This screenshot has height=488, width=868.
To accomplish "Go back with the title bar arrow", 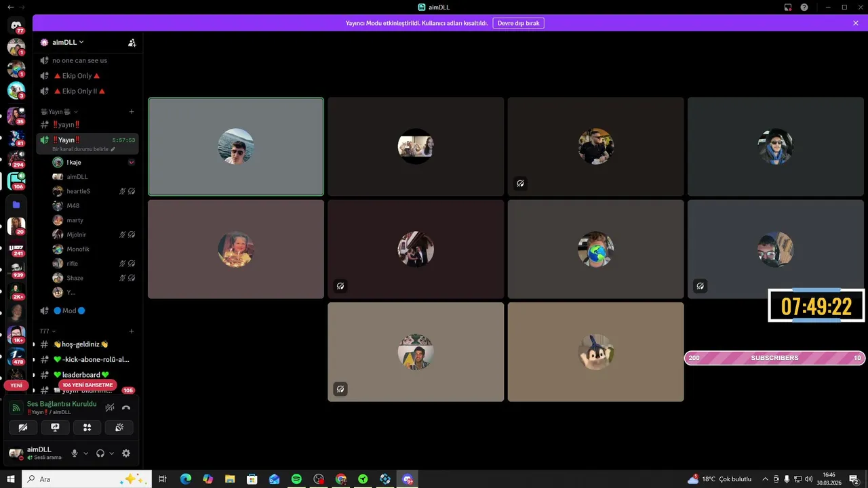I will [10, 7].
